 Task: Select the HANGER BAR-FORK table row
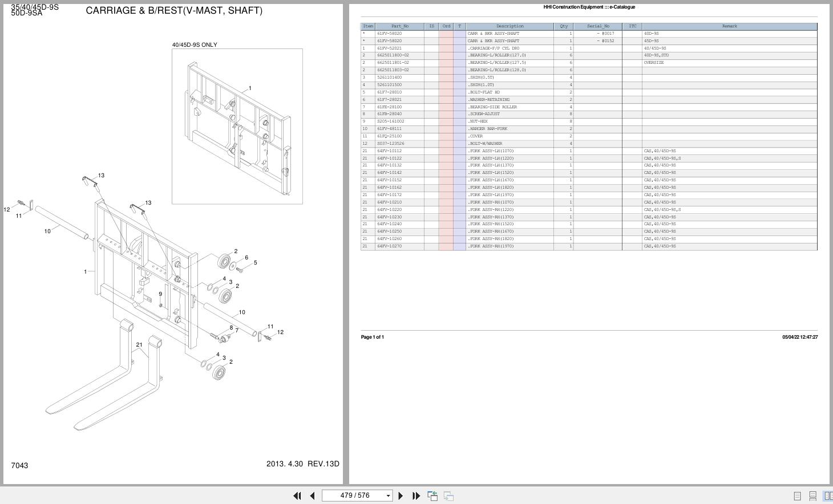click(509, 128)
